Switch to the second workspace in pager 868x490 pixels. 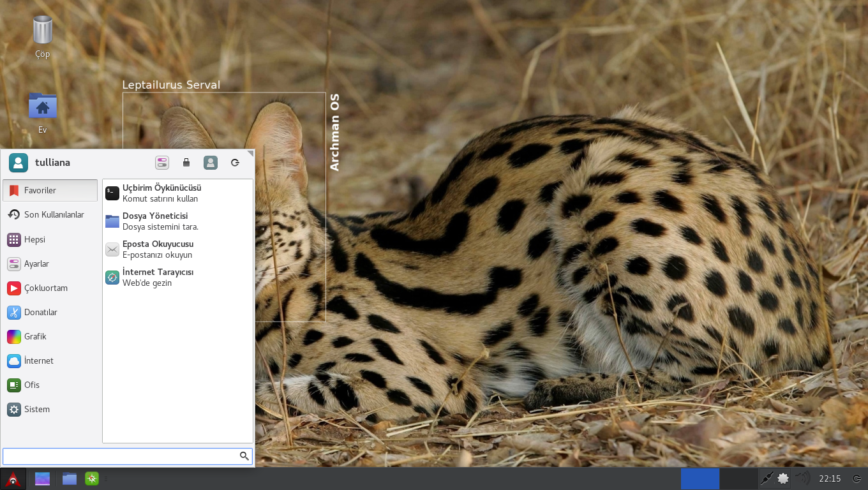[x=738, y=479]
